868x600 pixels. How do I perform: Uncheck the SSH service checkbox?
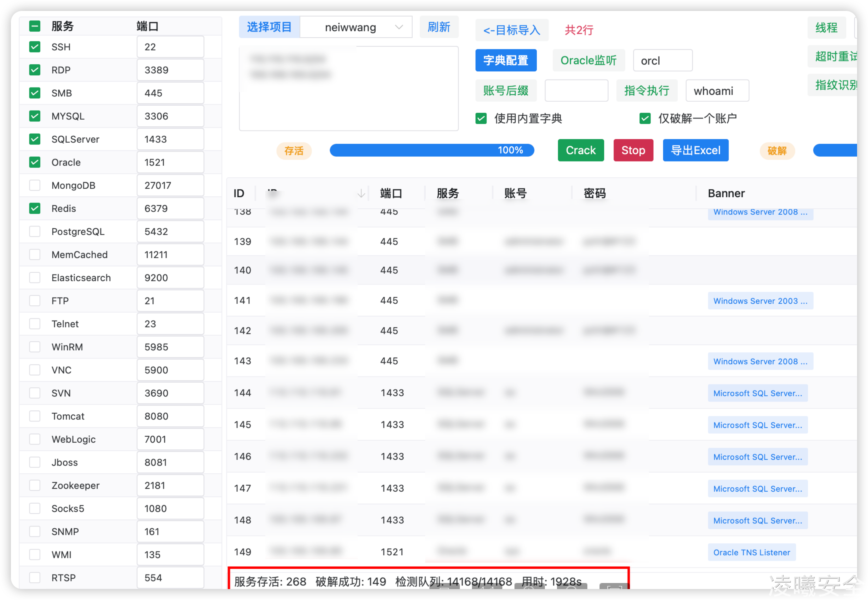(35, 47)
